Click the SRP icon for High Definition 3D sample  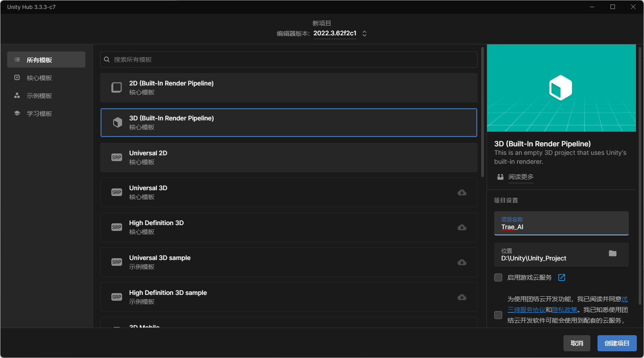[x=117, y=297]
